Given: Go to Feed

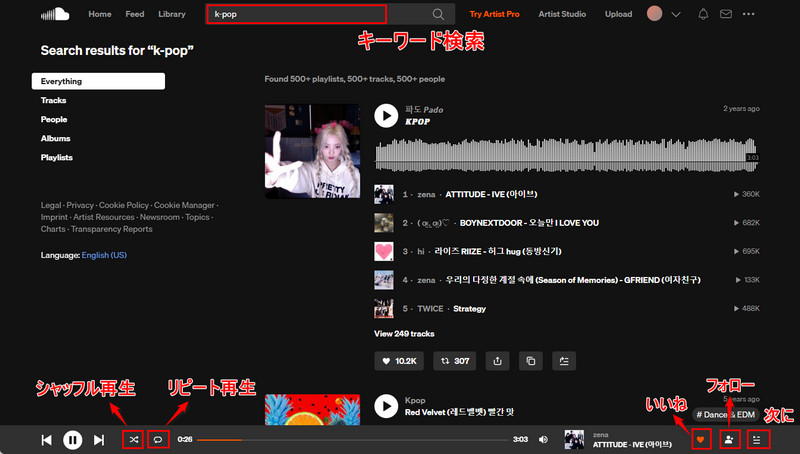Looking at the screenshot, I should coord(135,14).
